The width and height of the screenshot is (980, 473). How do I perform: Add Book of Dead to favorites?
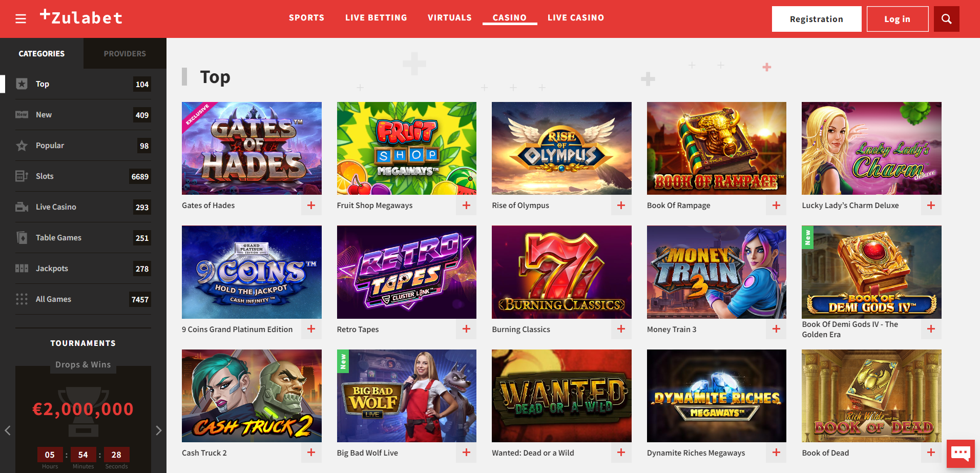(931, 453)
